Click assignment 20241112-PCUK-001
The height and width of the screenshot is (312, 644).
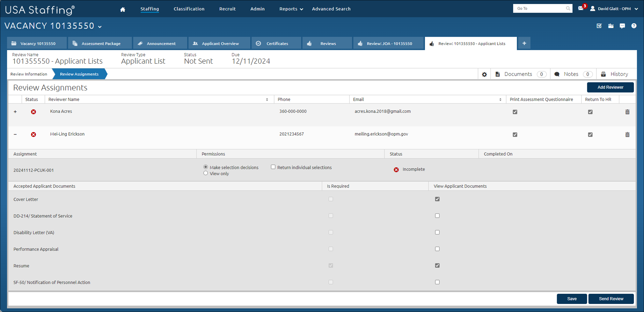tap(33, 170)
